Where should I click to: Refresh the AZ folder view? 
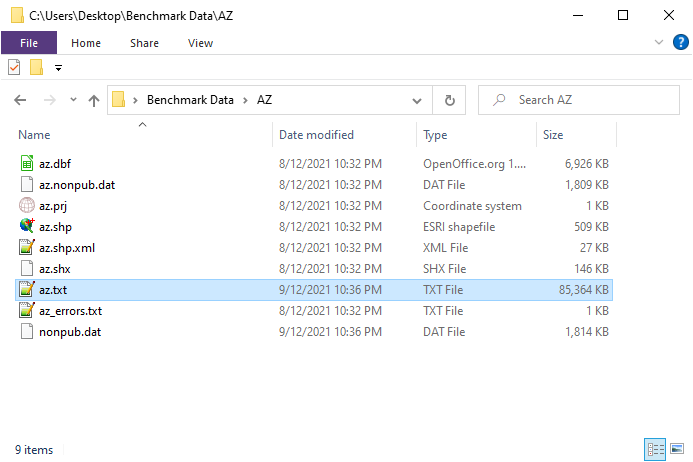tap(449, 100)
